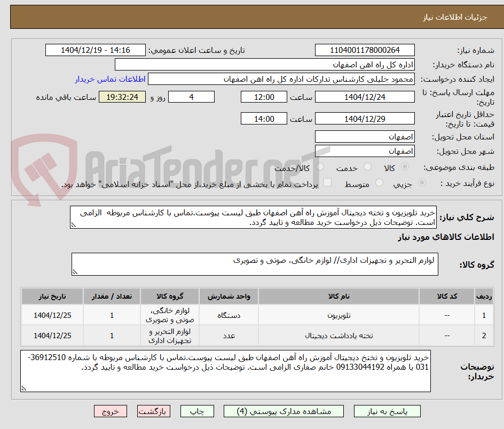This screenshot has height=429, width=504.
Task: Click the delivery city field اصفهان
Action: point(365,151)
